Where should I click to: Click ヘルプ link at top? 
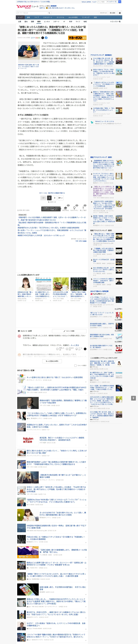(x=94, y=2)
